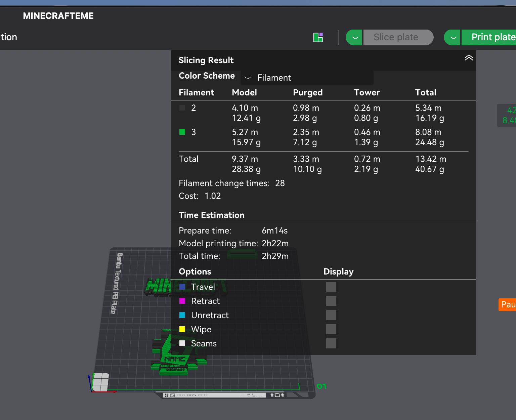This screenshot has height=420, width=516.
Task: Toggle Travel display checkbox
Action: click(331, 287)
